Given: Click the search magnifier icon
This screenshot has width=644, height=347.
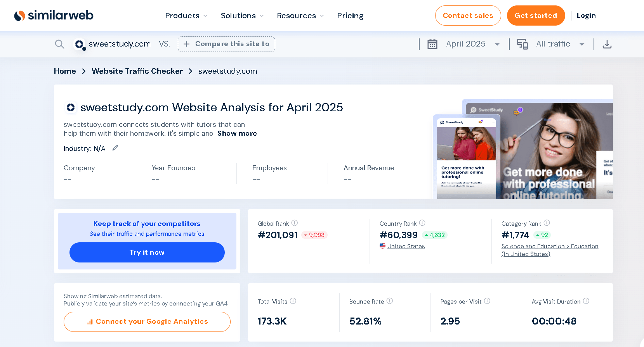Looking at the screenshot, I should 59,44.
